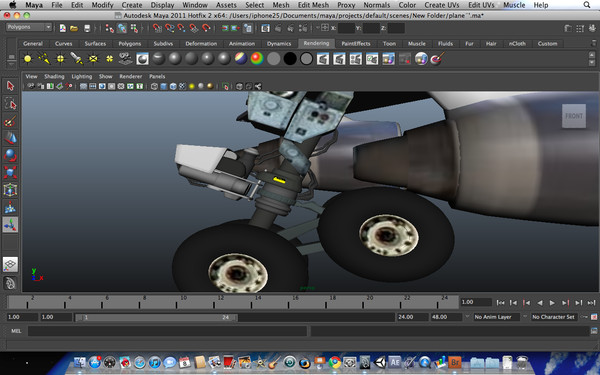600x375 pixels.
Task: Toggle isolate select in panel toolbar
Action: [226, 86]
